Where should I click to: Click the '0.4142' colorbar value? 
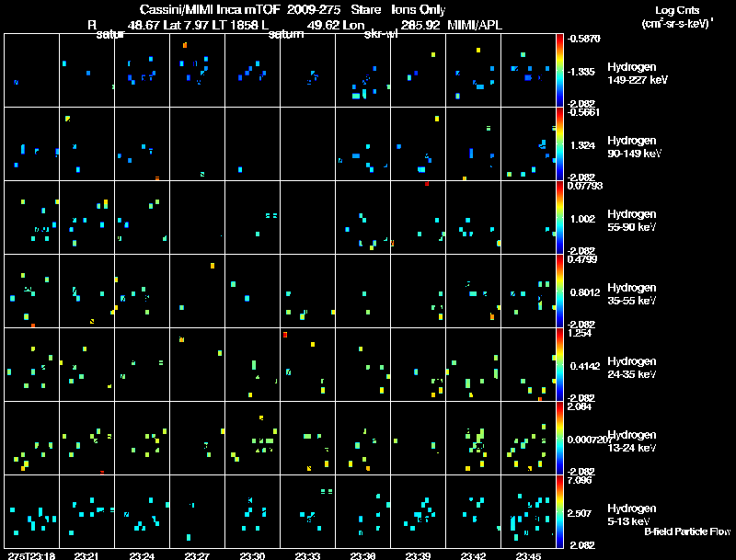click(x=585, y=366)
